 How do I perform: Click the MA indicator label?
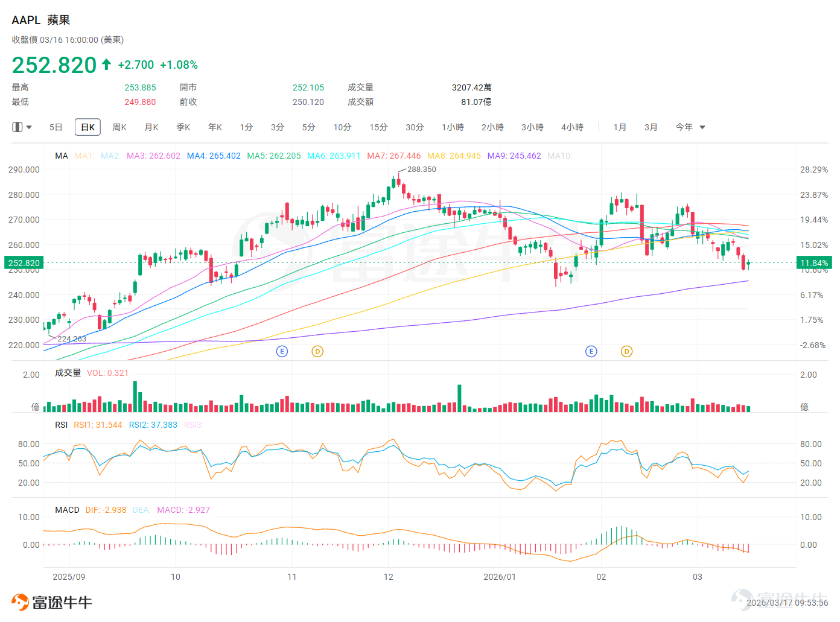(62, 156)
